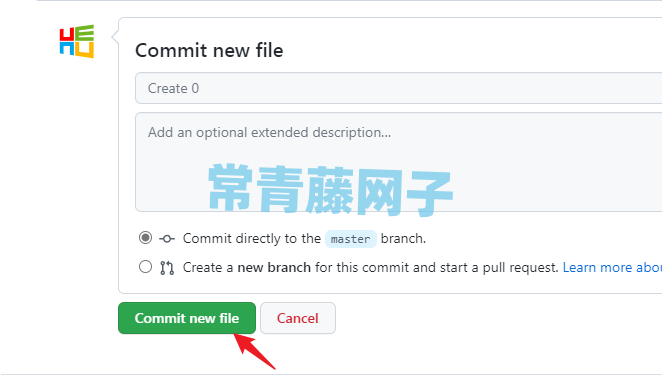This screenshot has height=383, width=662.
Task: Click the pull request icon beside 'Create a new branch'
Action: click(167, 268)
